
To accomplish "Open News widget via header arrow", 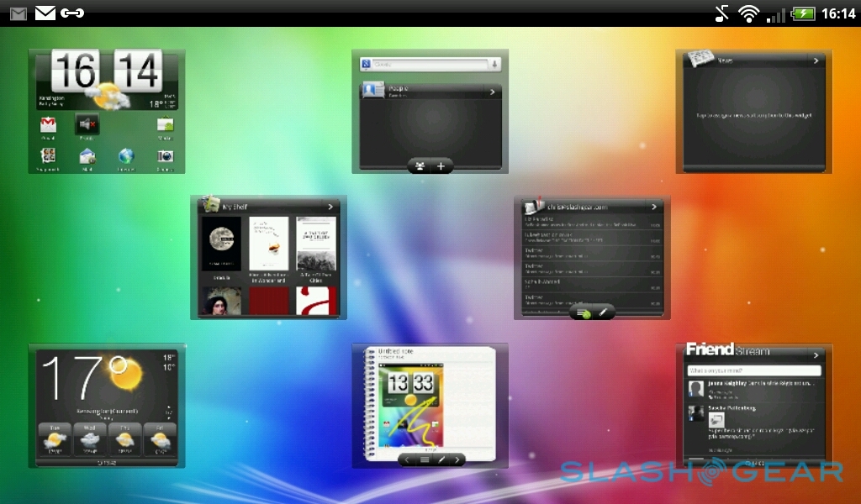I will [x=815, y=60].
